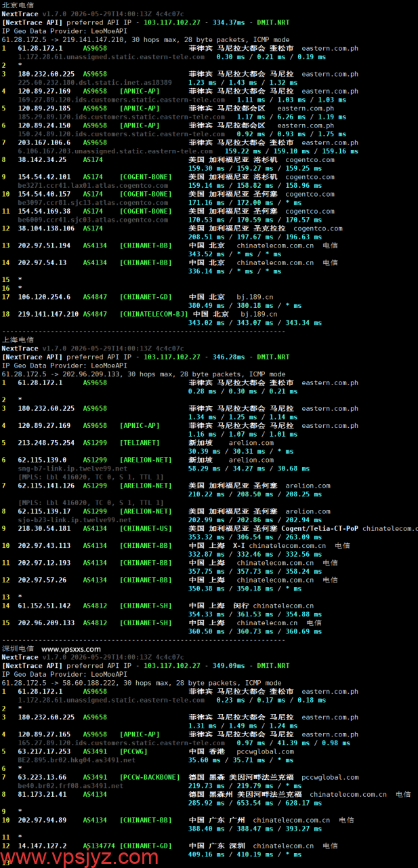
Task: Click hop IP '154.54.42.101'
Action: pyautogui.click(x=44, y=177)
